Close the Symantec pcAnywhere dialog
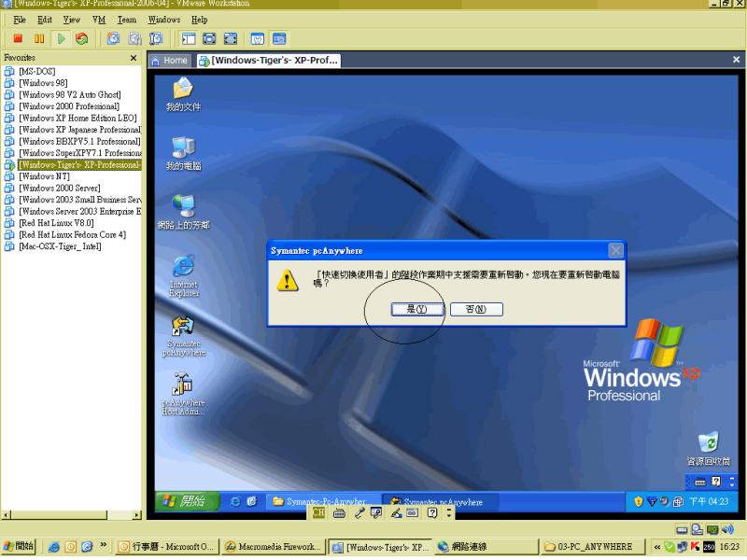This screenshot has width=747, height=560. pos(615,250)
